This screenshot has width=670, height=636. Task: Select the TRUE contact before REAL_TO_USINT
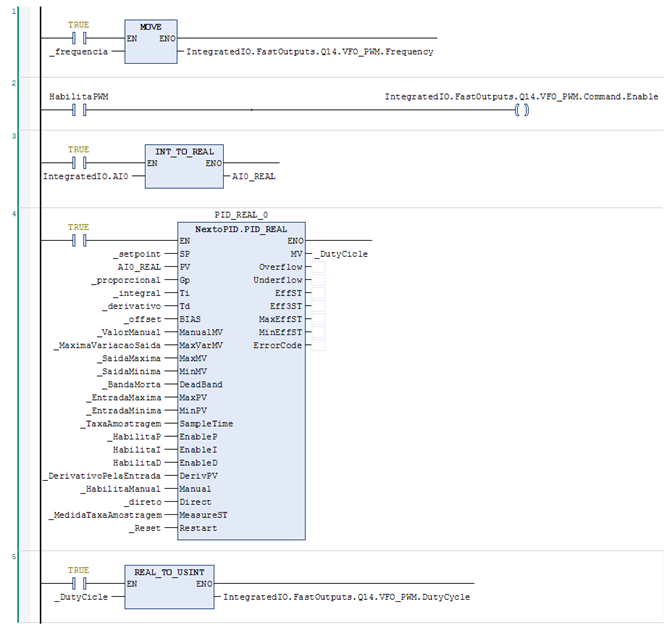79,582
